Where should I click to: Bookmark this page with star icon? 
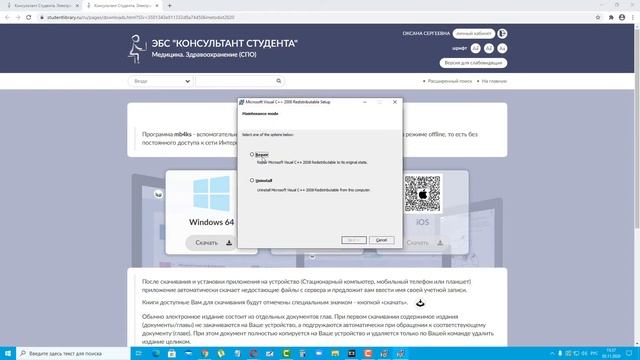point(598,18)
